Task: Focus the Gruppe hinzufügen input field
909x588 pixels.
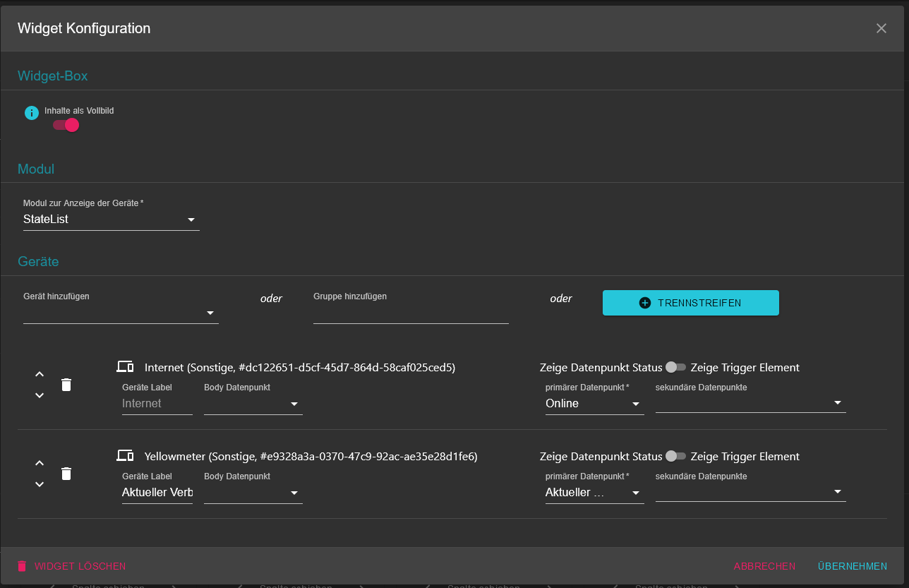Action: point(411,313)
